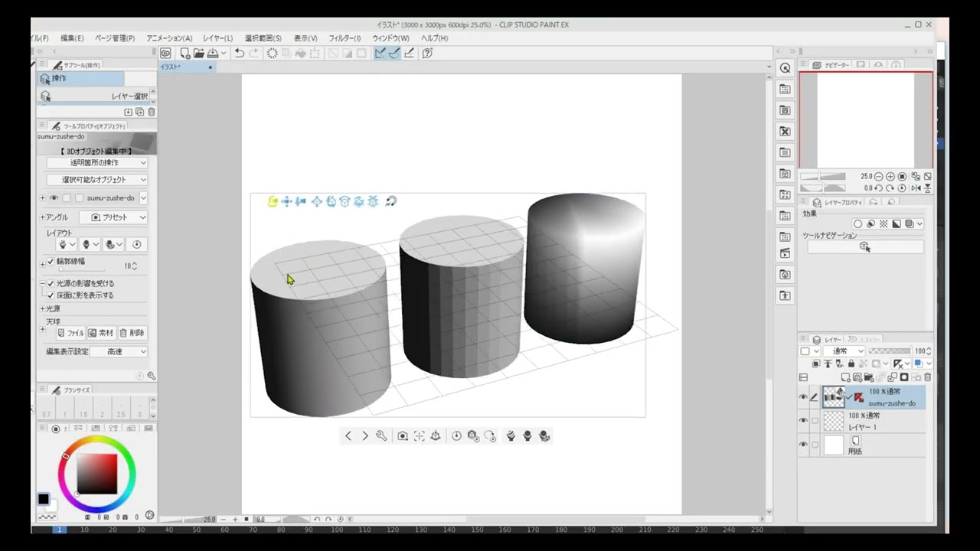
Task: Hide the 用紙 paper layer eye
Action: coord(803,445)
